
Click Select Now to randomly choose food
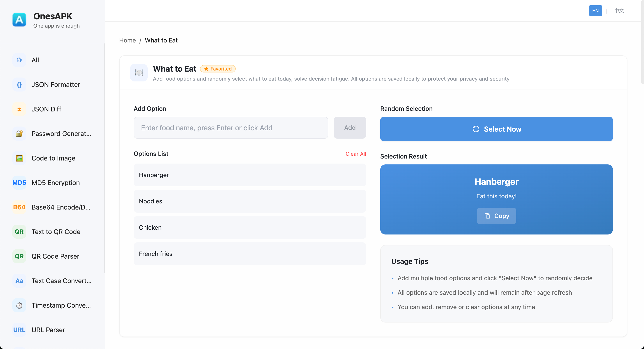click(496, 129)
